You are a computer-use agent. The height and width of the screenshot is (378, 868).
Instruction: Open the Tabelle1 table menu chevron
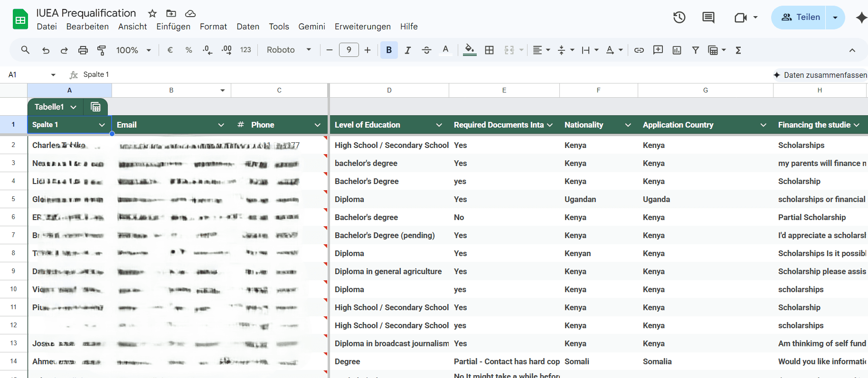click(74, 107)
